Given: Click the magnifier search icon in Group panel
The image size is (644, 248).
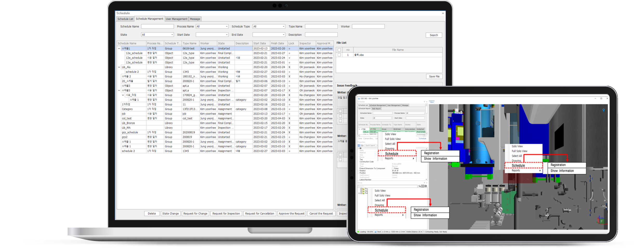Looking at the screenshot, I should (419, 186).
